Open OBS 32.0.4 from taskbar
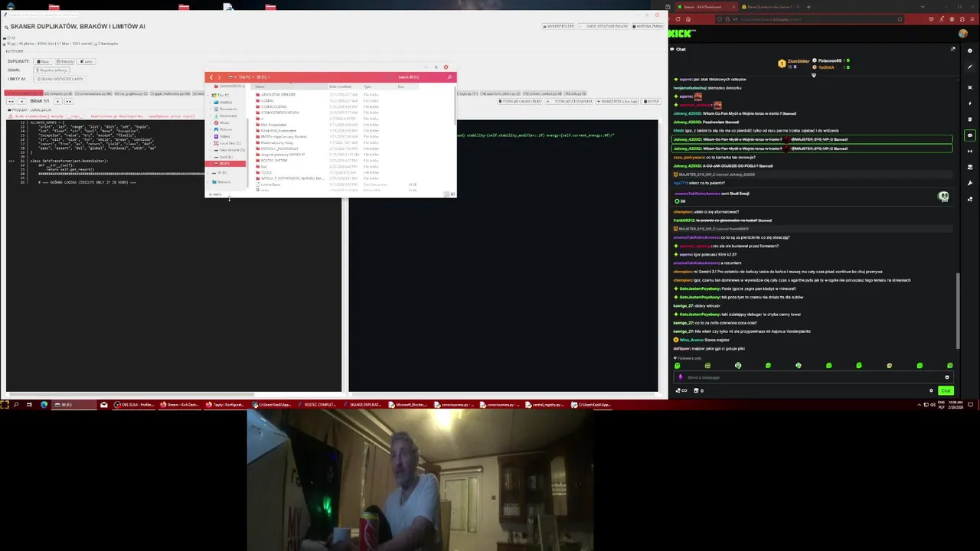This screenshot has height=551, width=980. (x=134, y=404)
